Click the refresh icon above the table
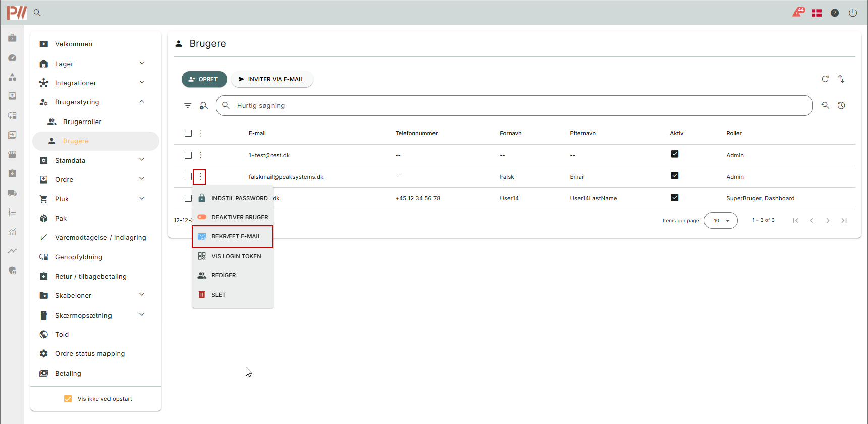868x424 pixels. 825,79
